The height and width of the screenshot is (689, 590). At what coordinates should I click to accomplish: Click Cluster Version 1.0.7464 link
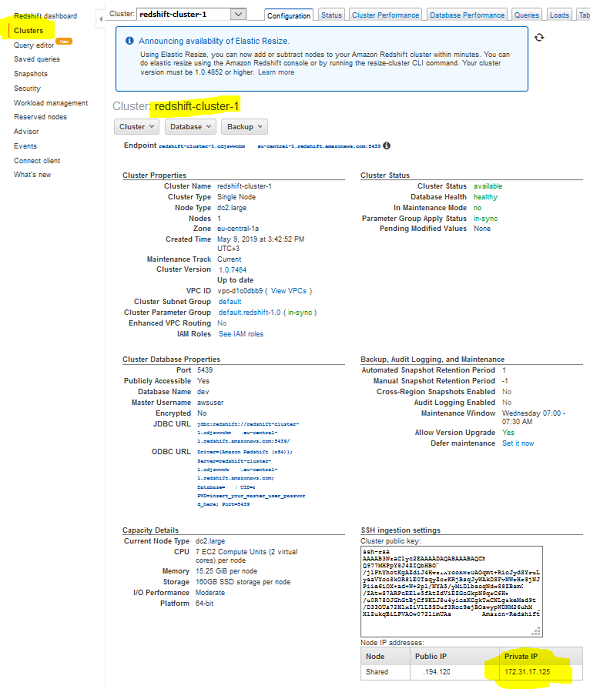tap(232, 270)
